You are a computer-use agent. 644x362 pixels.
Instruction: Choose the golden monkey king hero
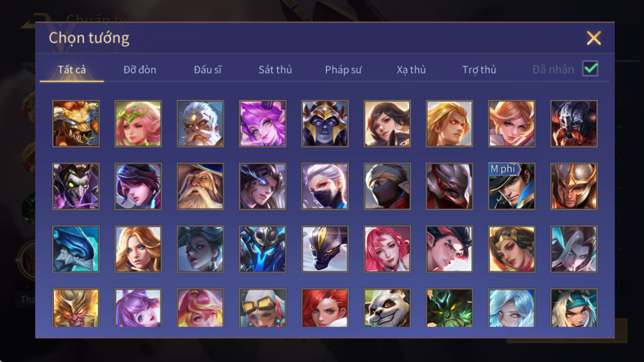(x=76, y=308)
